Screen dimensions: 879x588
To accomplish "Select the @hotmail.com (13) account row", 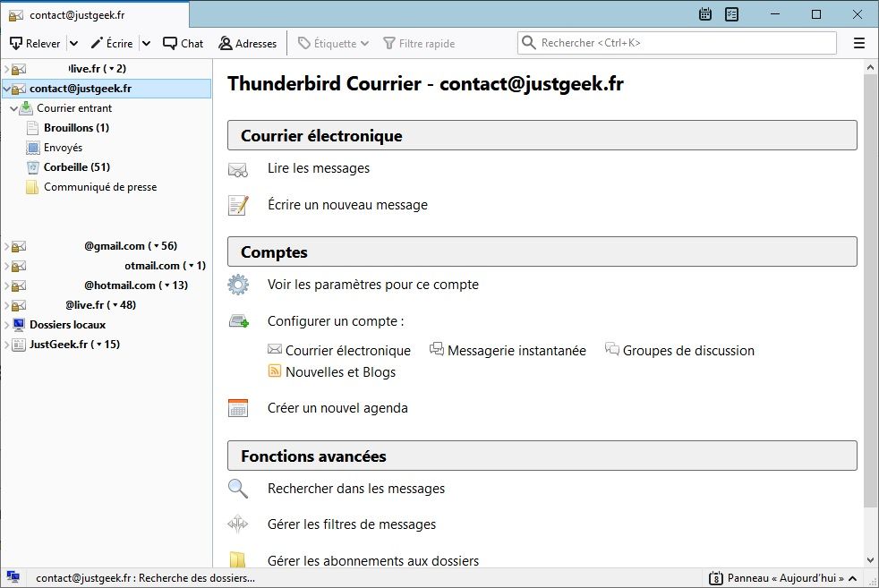I will (107, 285).
